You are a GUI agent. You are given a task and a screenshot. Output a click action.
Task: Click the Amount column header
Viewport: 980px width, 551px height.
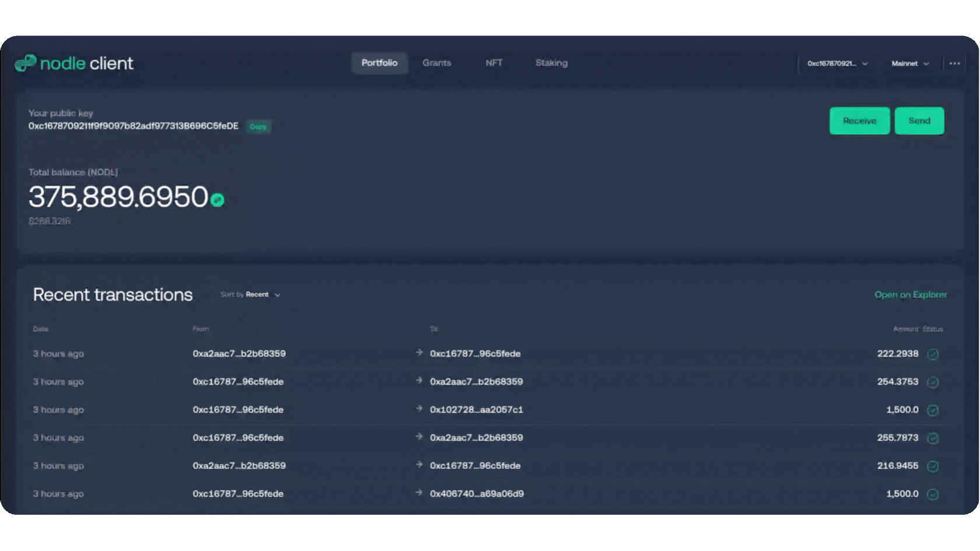click(x=905, y=329)
